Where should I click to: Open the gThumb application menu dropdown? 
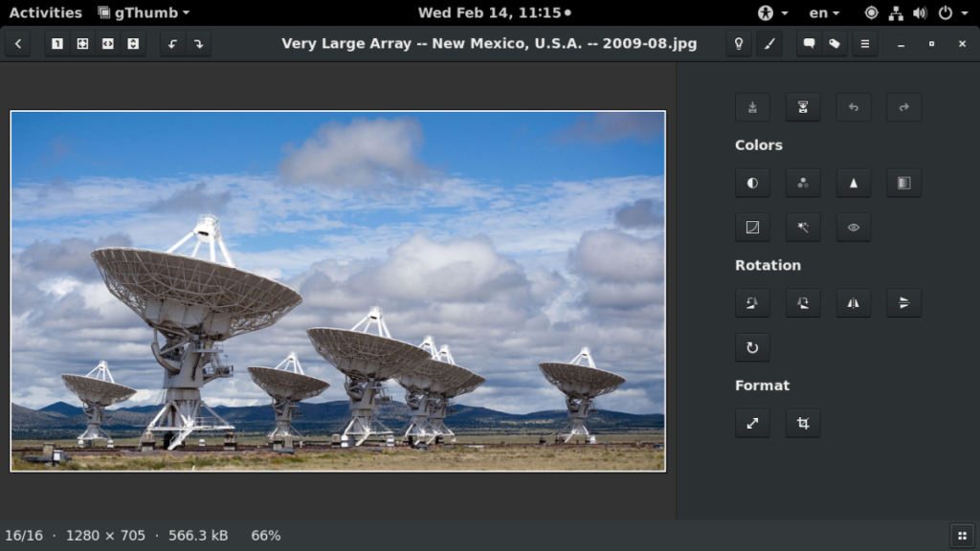click(144, 12)
